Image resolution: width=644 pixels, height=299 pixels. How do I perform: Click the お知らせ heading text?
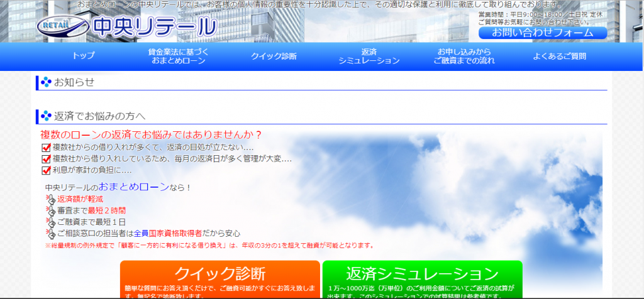74,82
